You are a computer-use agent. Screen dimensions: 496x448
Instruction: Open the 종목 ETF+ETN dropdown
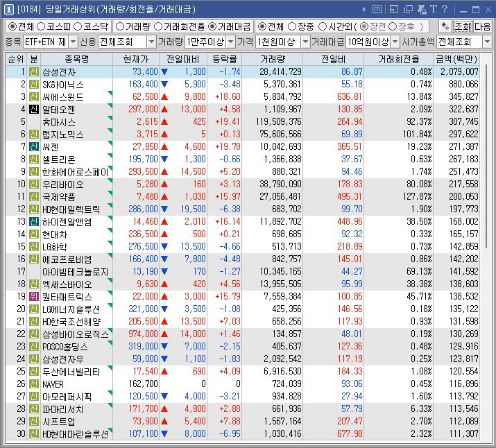click(73, 42)
